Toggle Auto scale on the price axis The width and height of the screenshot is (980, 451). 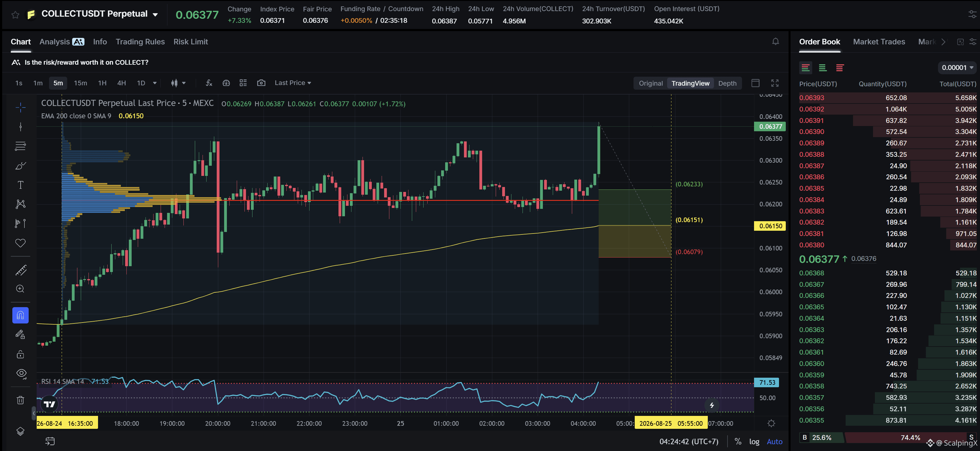(x=775, y=441)
